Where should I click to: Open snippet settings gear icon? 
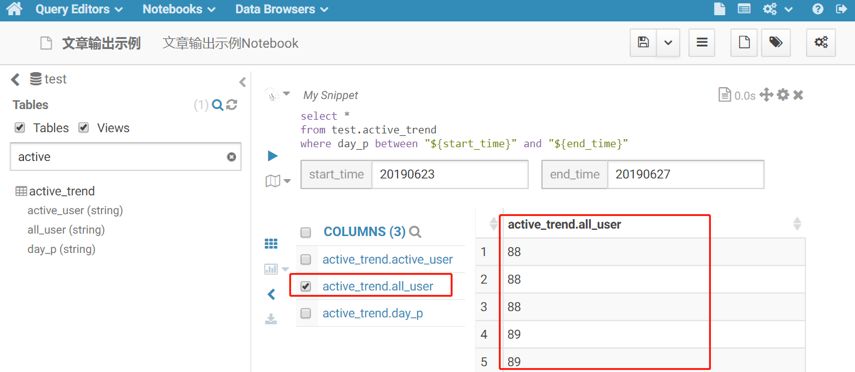pos(783,95)
